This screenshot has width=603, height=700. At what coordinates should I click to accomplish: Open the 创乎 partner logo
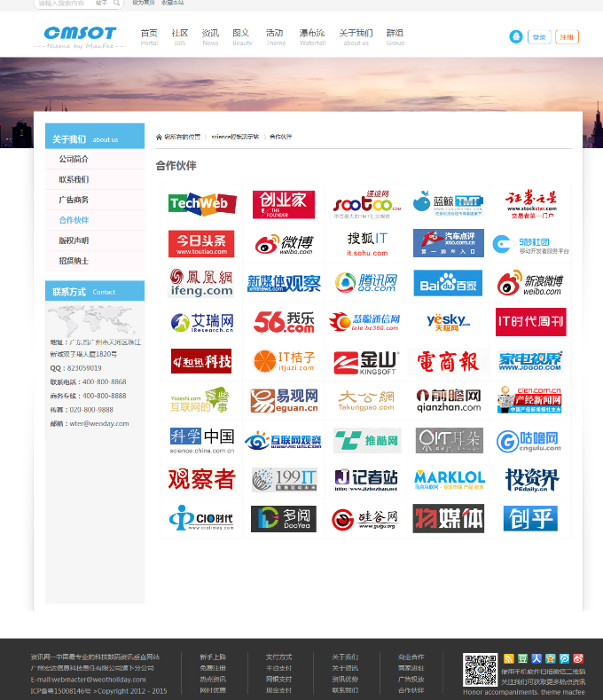coord(530,518)
